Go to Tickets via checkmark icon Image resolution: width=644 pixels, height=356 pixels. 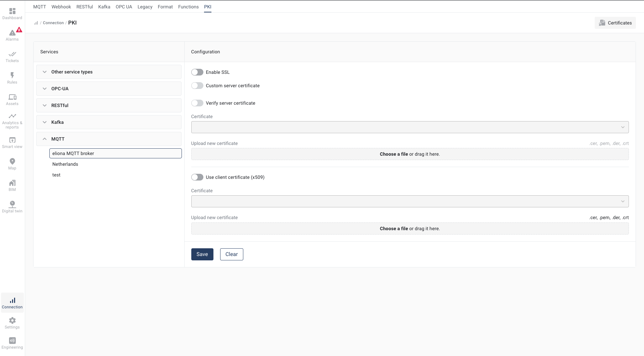pos(12,54)
